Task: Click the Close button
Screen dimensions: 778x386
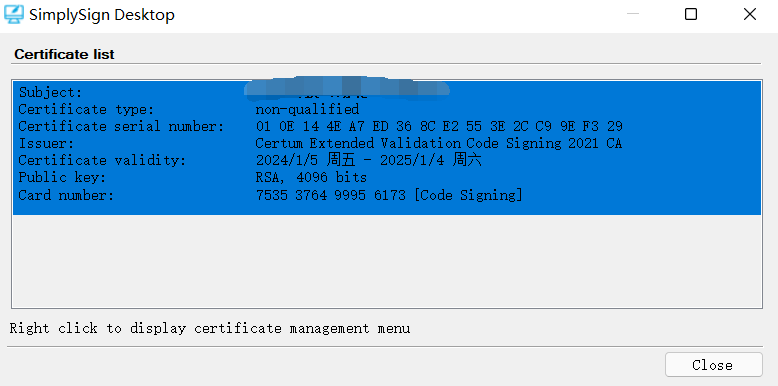Action: (713, 365)
